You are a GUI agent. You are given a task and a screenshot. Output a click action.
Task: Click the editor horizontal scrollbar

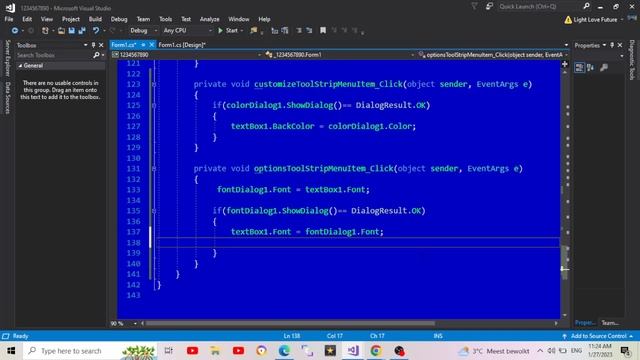click(x=290, y=324)
